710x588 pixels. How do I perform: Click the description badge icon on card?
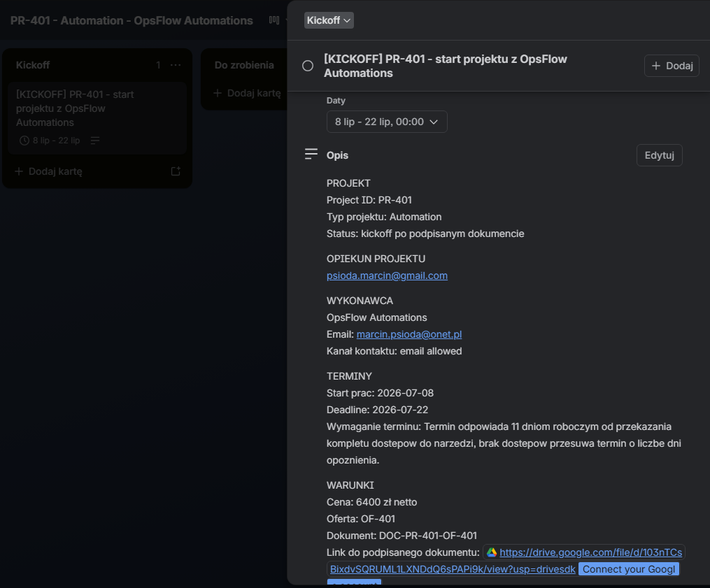(x=94, y=141)
